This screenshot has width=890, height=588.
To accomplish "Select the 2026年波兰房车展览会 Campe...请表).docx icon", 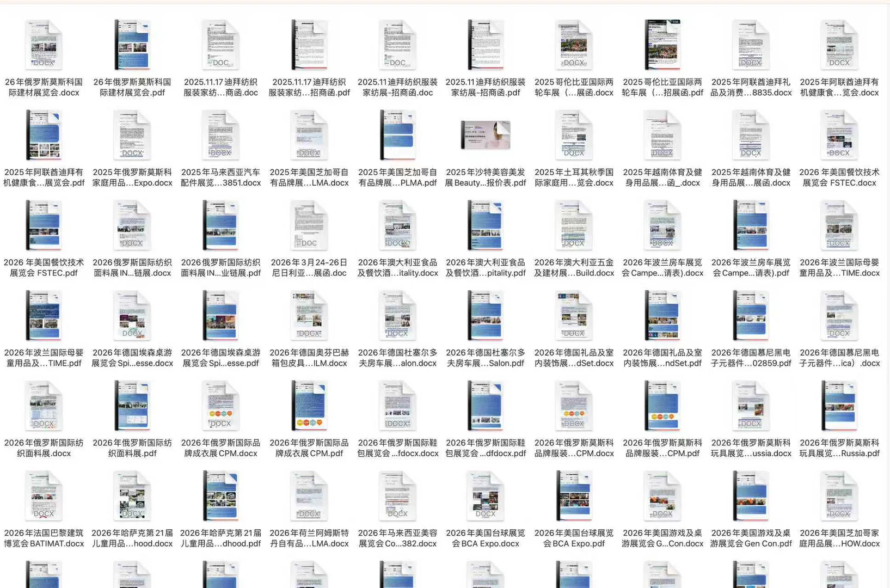I will point(662,225).
